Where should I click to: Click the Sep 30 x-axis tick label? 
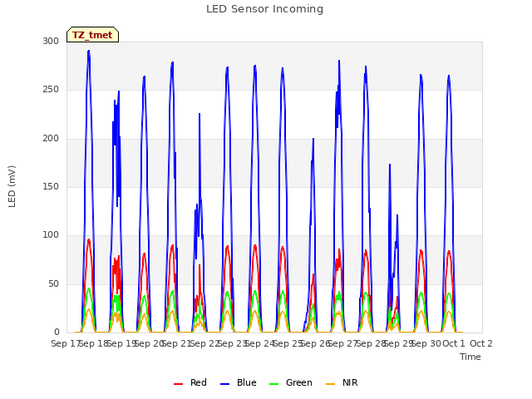pos(426,343)
